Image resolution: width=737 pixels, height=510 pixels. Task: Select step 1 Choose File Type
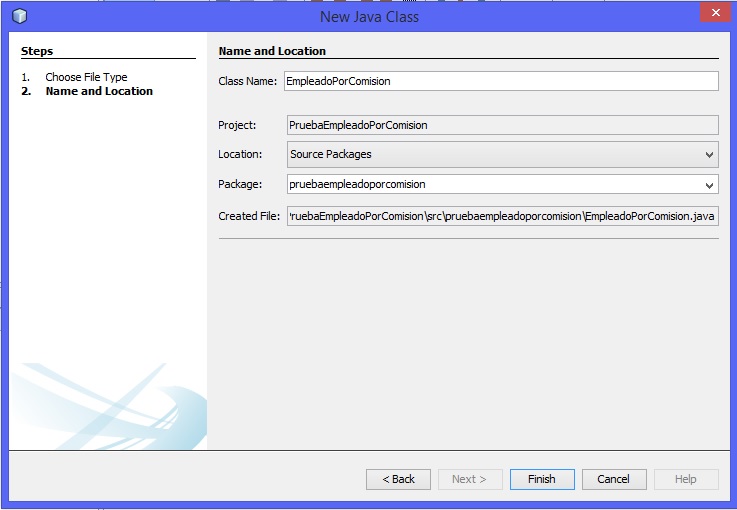click(86, 77)
